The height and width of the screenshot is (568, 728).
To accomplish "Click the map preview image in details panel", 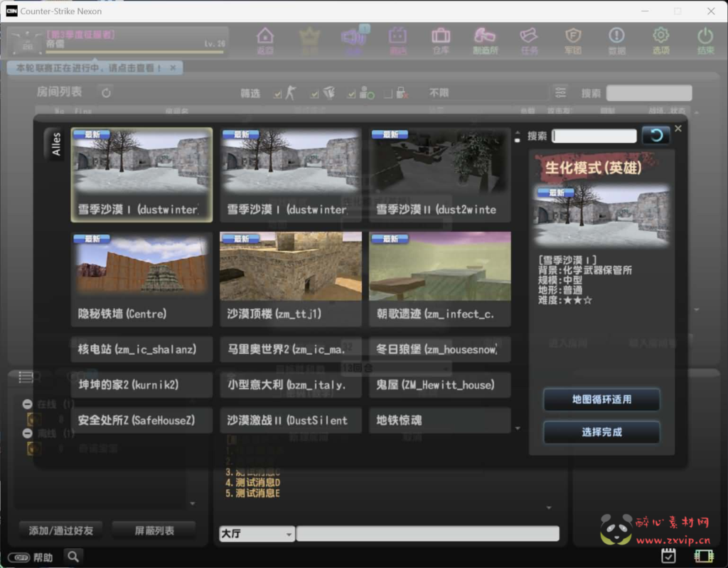I will (601, 215).
